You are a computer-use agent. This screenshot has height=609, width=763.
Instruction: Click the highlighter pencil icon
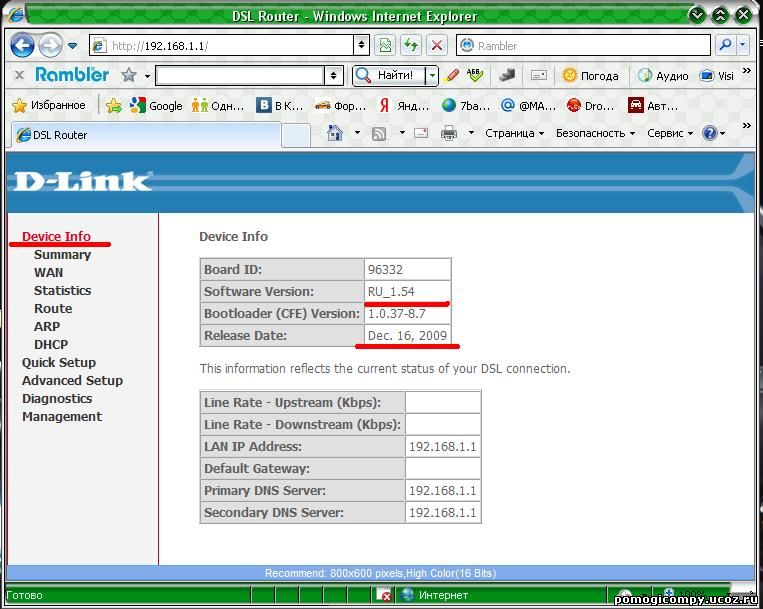coord(452,75)
